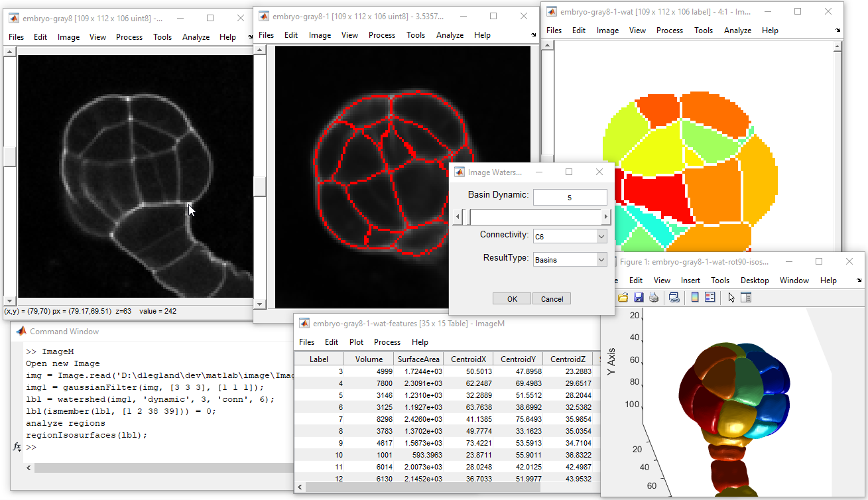Click the Volume column header in table

click(x=369, y=359)
